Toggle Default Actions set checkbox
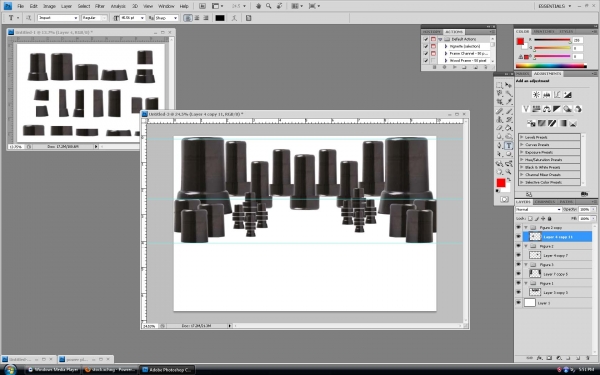 (x=426, y=39)
